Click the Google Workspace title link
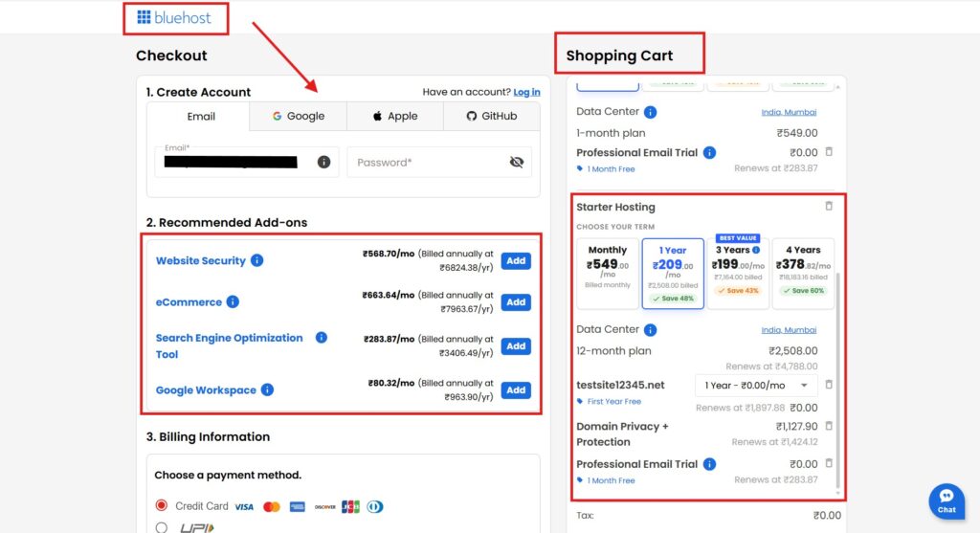Viewport: 980px width, 533px height. pyautogui.click(x=206, y=389)
